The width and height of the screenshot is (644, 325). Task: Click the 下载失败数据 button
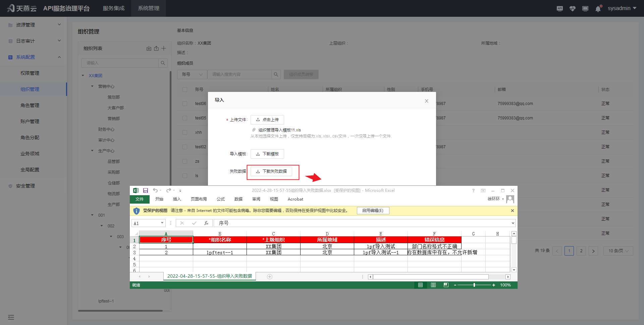click(x=271, y=171)
